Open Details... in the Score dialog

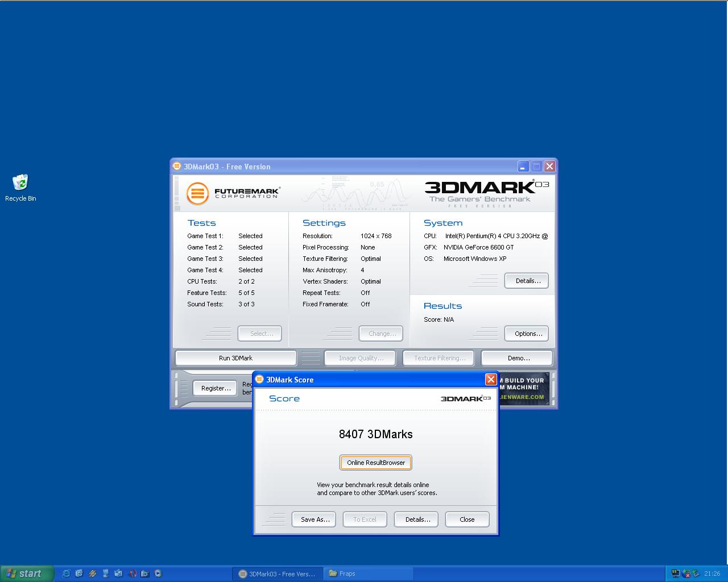tap(417, 519)
